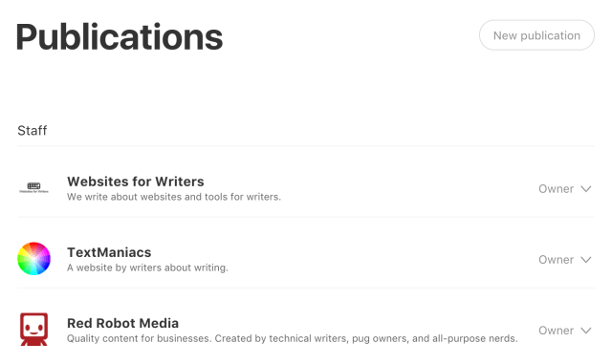This screenshot has height=364, width=612.
Task: Open the Websites for Writers keyboard logo
Action: 34,187
